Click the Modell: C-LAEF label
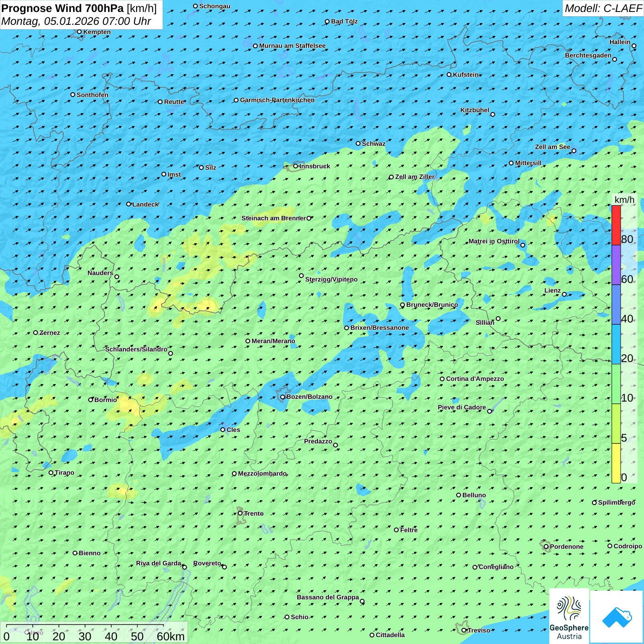 tap(603, 8)
